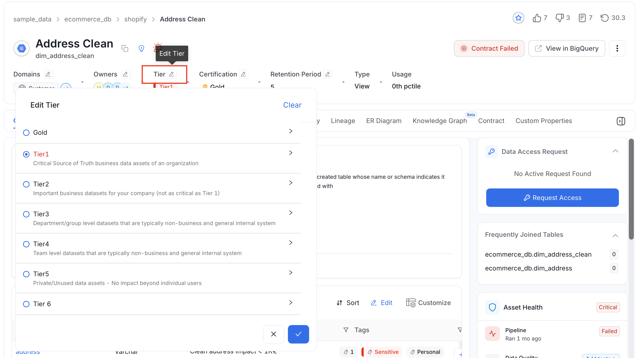Click the Request Access button
Screen dimensions: 644x358
pyautogui.click(x=552, y=198)
